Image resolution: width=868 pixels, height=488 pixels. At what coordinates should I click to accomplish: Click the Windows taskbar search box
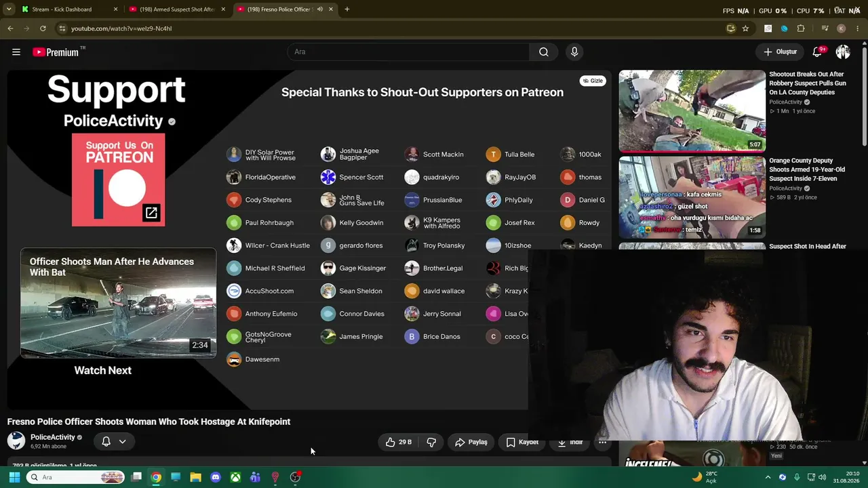tap(75, 477)
